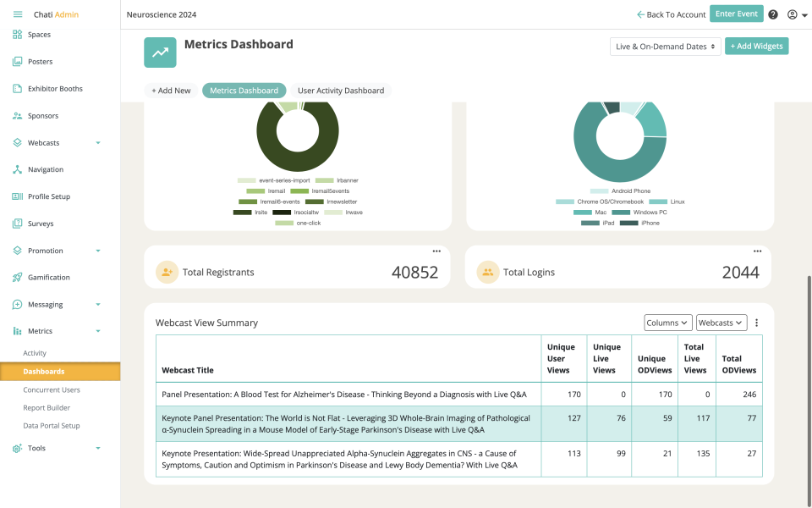
Task: Select the Alpha-Synuclein Aggregates keynote row
Action: (x=458, y=459)
